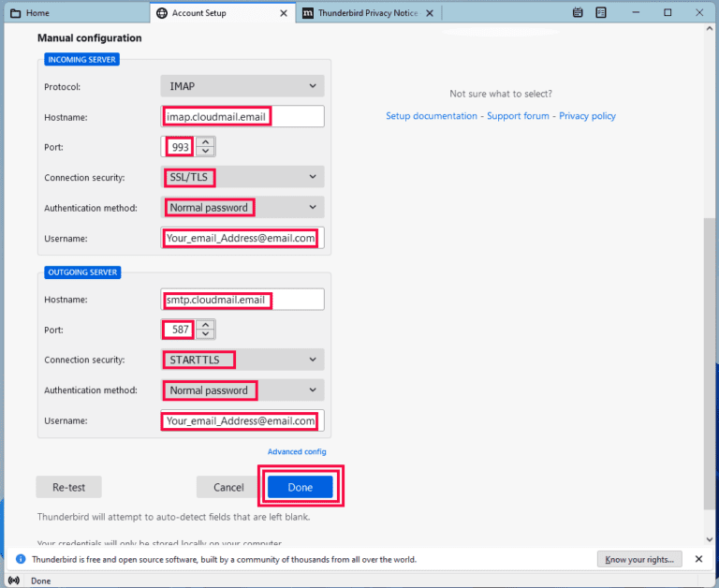
Task: Click the incoming Username field
Action: coord(242,238)
